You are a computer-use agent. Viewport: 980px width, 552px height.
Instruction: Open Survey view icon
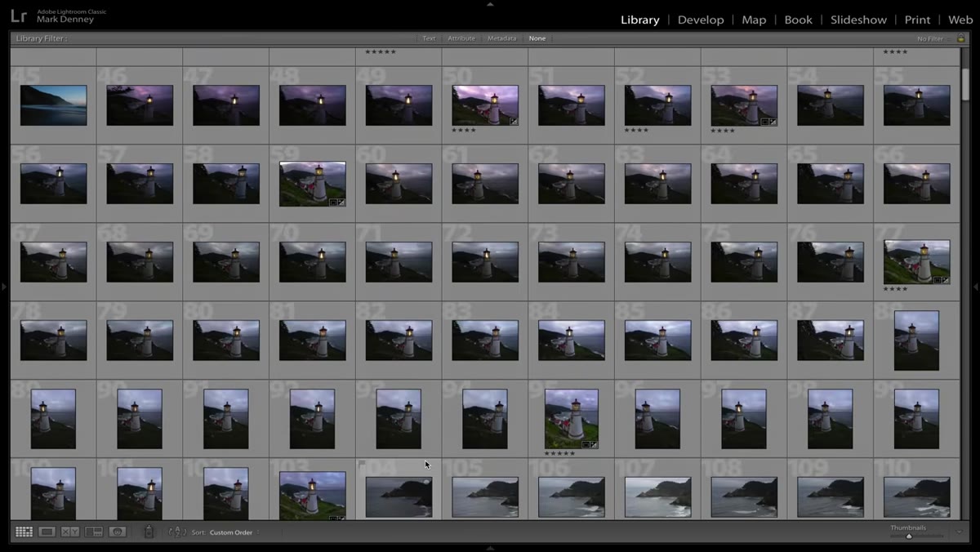[94, 532]
